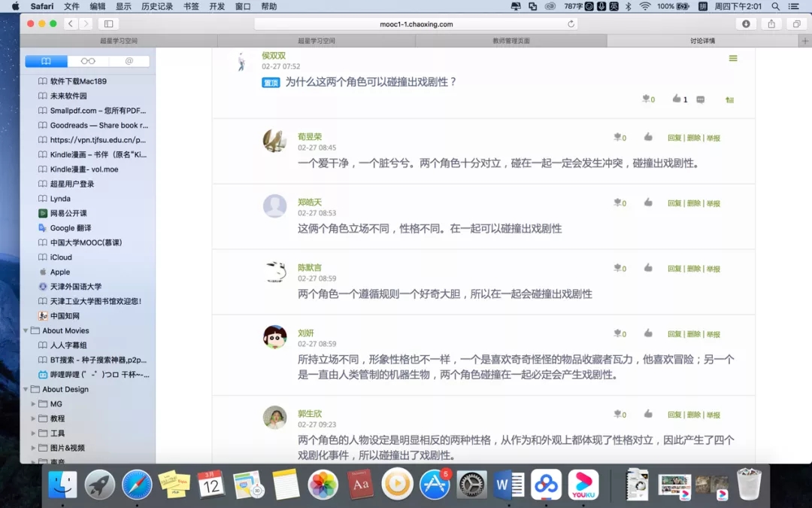Open the comment bubble on the pinned post
This screenshot has height=508, width=812.
coord(701,99)
